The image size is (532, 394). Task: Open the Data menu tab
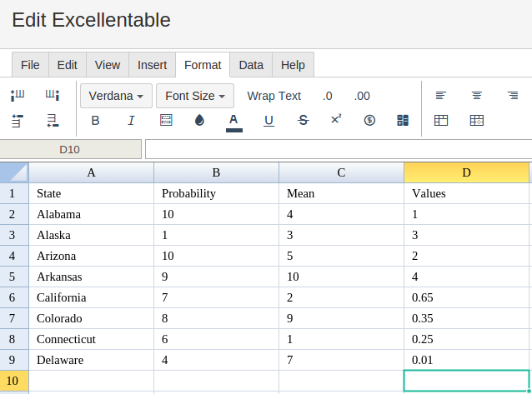point(251,65)
